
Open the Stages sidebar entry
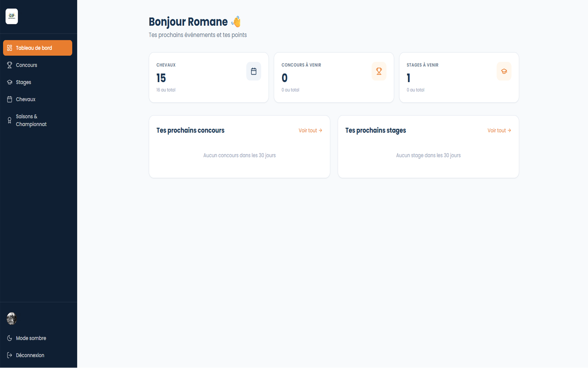(37, 82)
